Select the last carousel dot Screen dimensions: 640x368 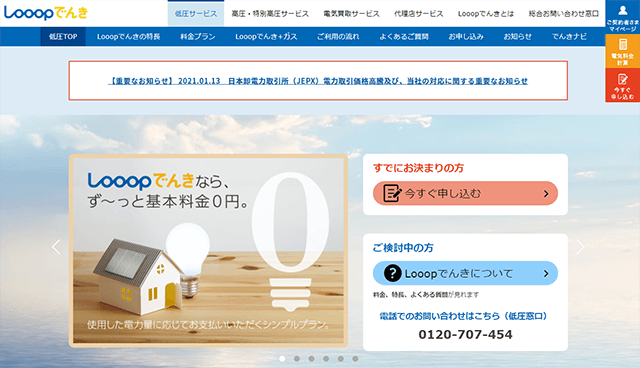[355, 359]
